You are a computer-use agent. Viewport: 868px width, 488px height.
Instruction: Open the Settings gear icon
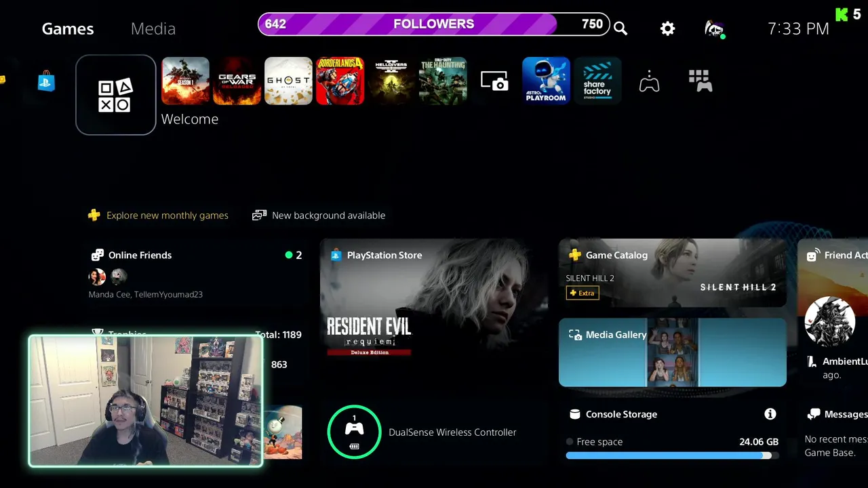668,28
